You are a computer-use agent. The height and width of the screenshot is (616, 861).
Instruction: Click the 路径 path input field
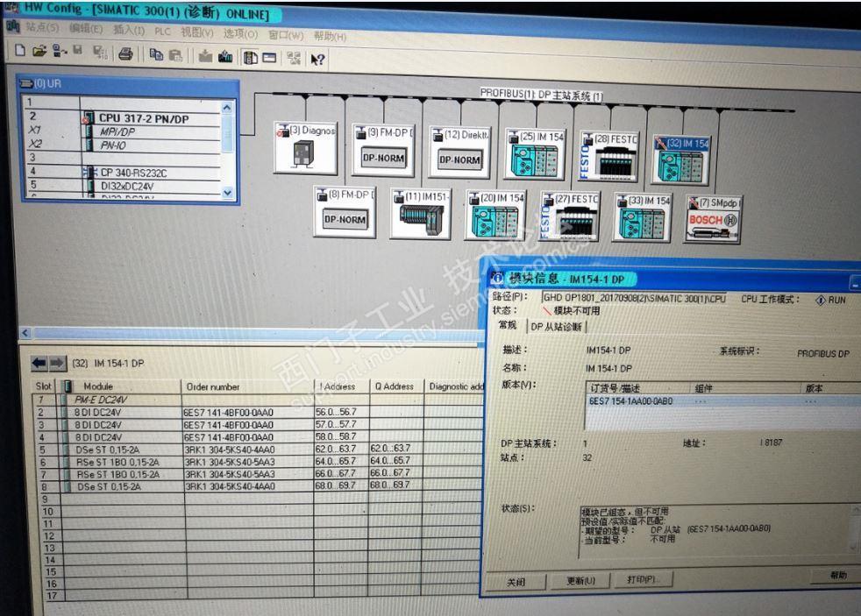pyautogui.click(x=634, y=299)
